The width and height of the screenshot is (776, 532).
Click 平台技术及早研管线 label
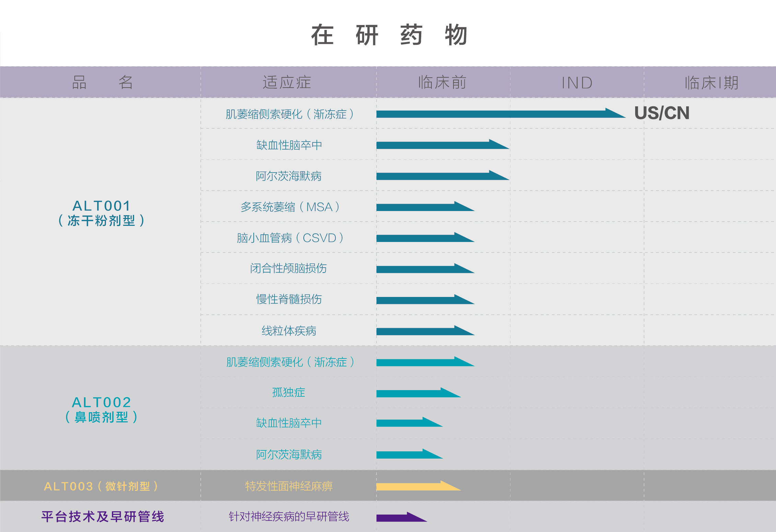click(102, 517)
